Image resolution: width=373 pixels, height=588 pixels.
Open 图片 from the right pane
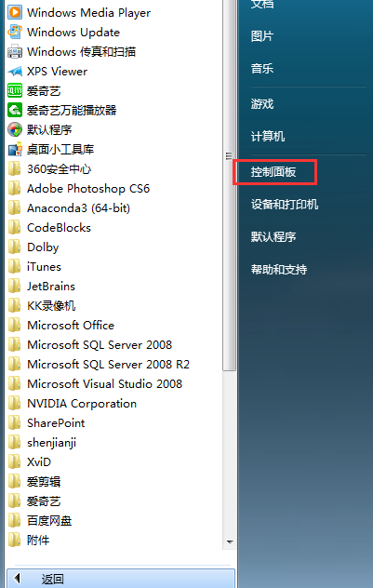click(262, 36)
